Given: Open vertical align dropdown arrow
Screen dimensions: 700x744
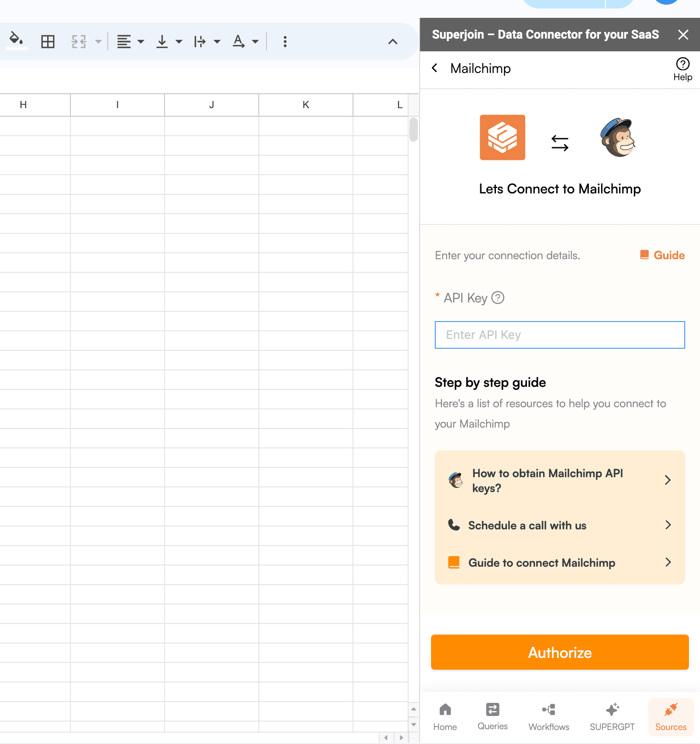Looking at the screenshot, I should click(x=179, y=42).
